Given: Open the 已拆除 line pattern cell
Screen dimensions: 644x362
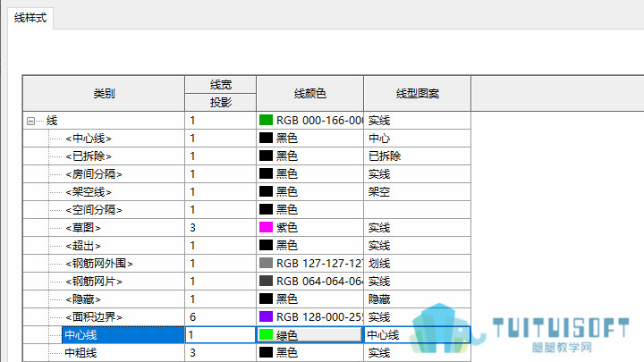Looking at the screenshot, I should tap(418, 156).
